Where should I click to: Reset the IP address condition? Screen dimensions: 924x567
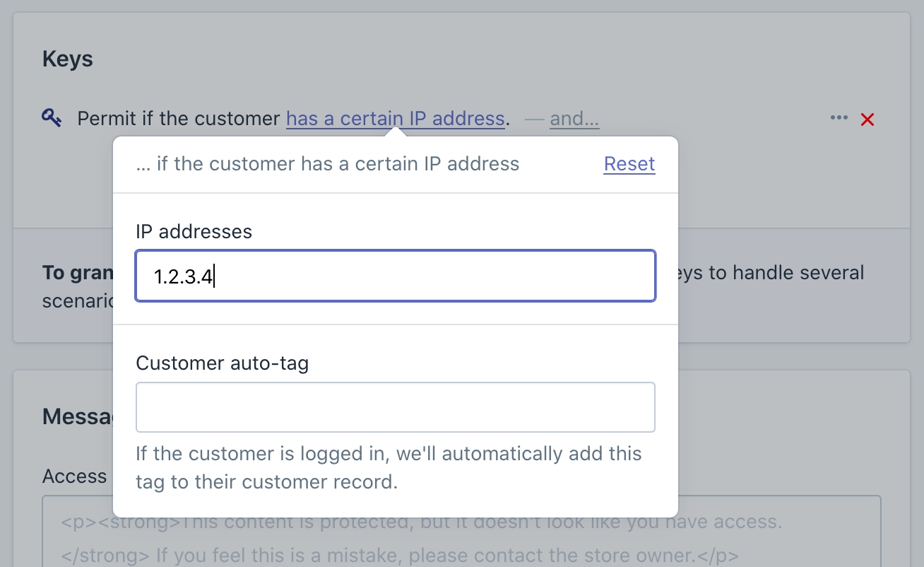tap(629, 164)
